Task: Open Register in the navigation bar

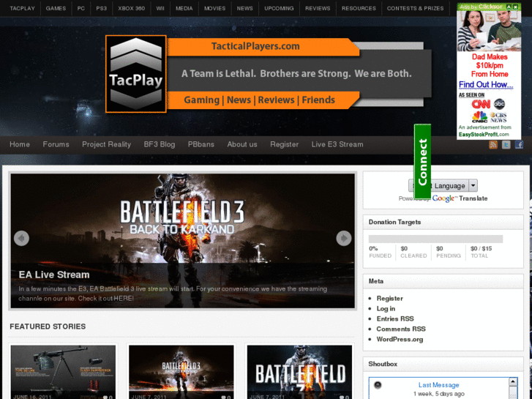Action: coord(285,145)
